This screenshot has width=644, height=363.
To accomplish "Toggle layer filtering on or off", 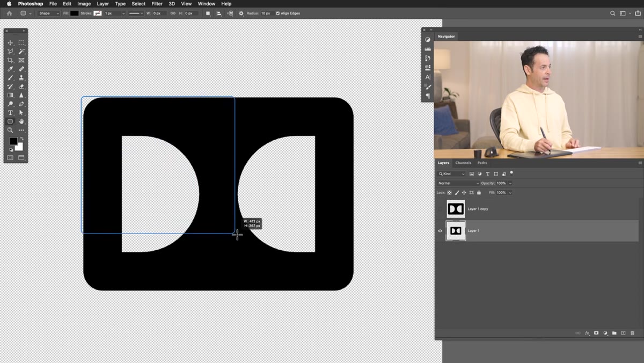I will (x=511, y=173).
